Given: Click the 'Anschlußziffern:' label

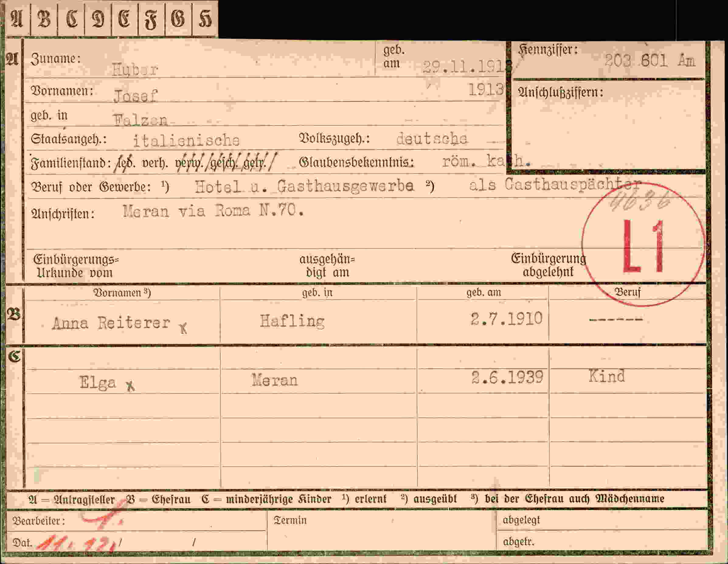Looking at the screenshot, I should click(560, 92).
